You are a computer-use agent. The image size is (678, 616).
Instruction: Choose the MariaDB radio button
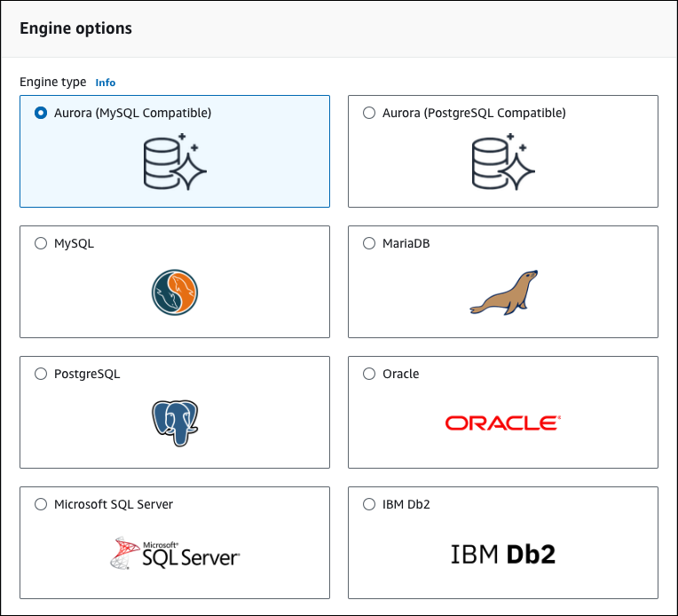point(369,244)
